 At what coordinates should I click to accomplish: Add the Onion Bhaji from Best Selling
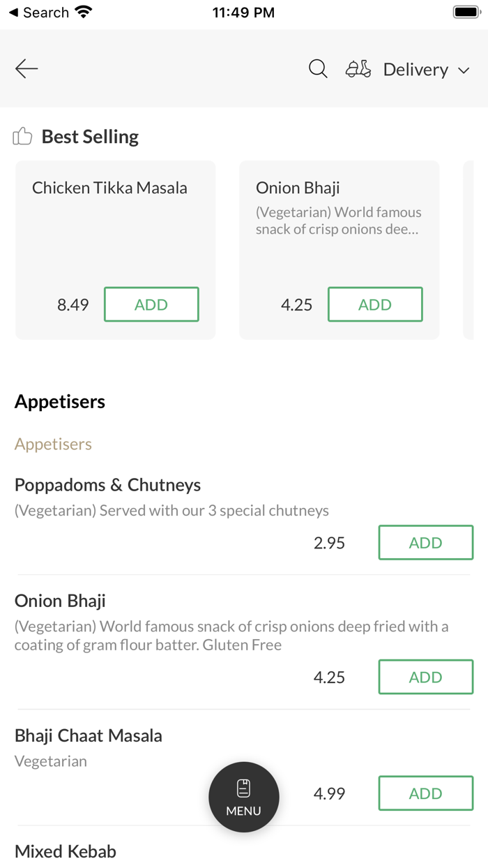click(x=375, y=304)
